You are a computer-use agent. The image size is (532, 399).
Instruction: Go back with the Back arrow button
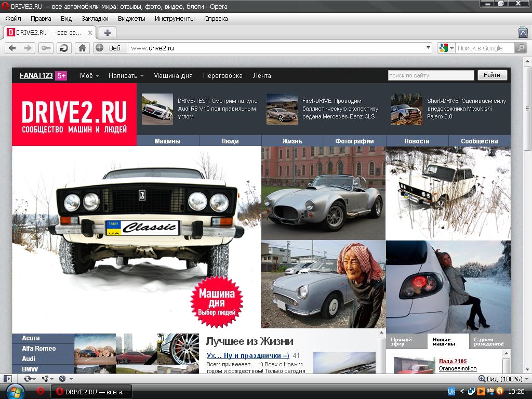(x=12, y=48)
